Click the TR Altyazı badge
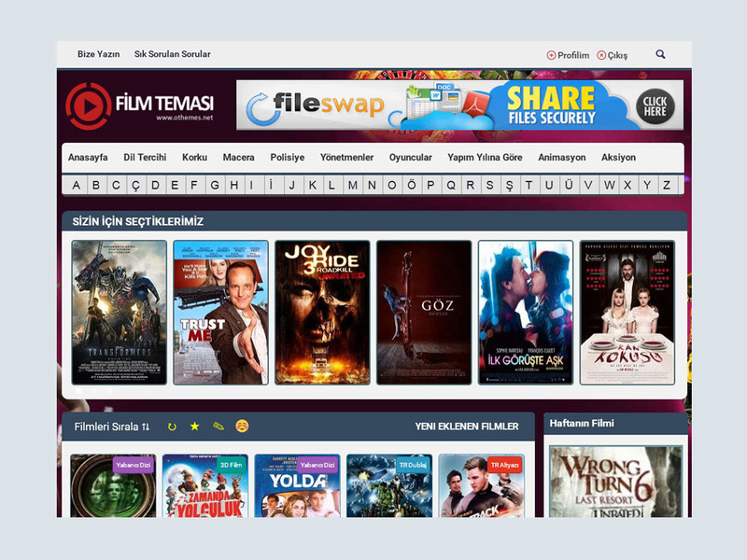 (x=504, y=465)
